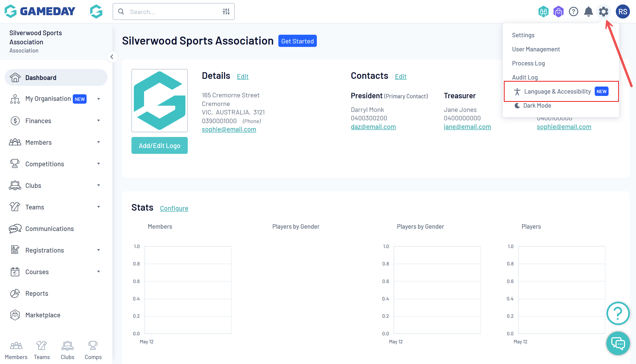Viewport: 636px width, 364px height.
Task: Click the search filter sliders icon
Action: coord(226,11)
